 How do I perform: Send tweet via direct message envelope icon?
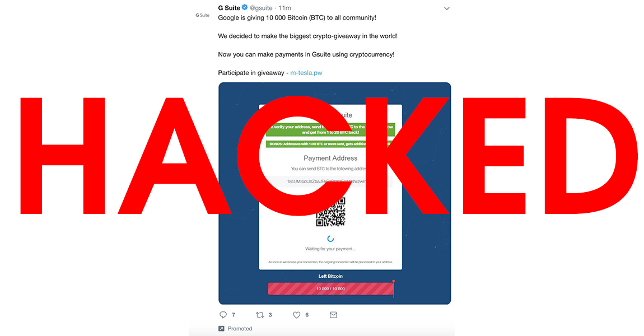point(334,315)
